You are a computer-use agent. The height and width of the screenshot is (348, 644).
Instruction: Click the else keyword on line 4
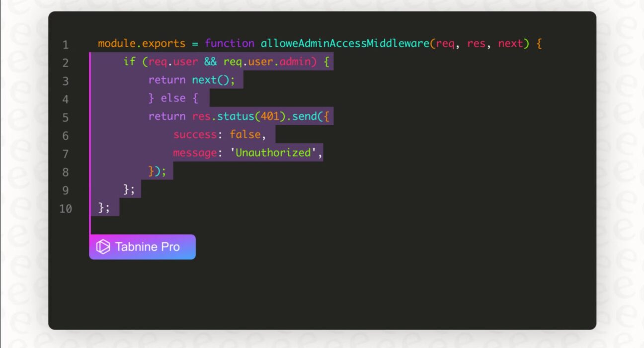coord(173,98)
